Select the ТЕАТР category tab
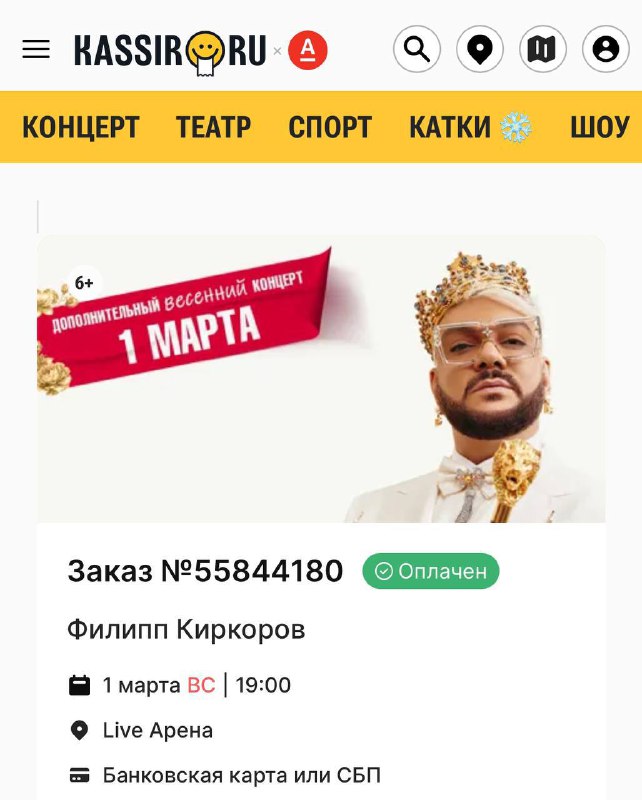 point(213,127)
